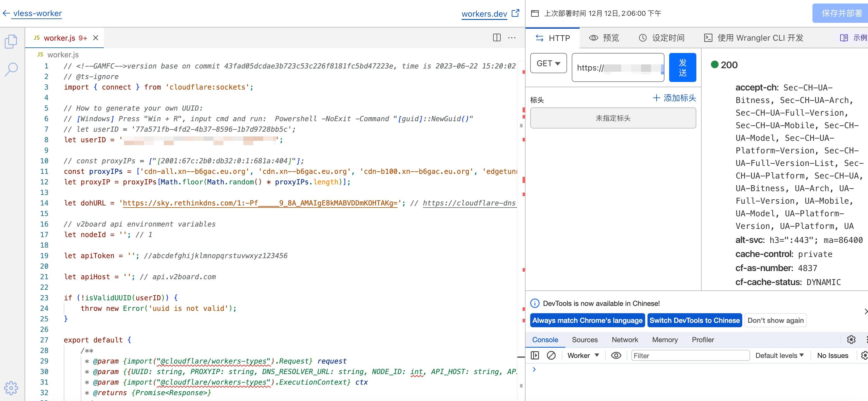Switch to the HTTP tab
This screenshot has width=868, height=401.
click(x=553, y=38)
